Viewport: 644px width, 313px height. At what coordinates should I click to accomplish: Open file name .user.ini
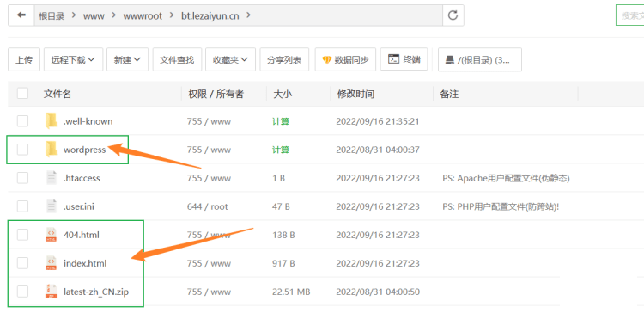(x=78, y=206)
